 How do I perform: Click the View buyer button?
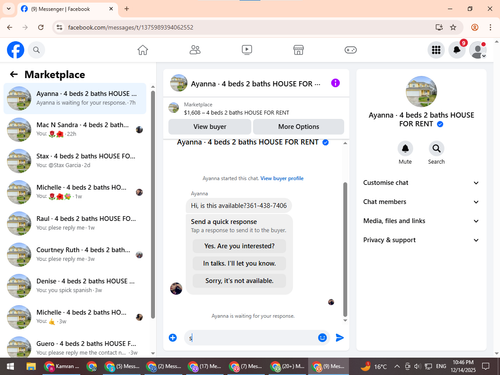point(210,127)
